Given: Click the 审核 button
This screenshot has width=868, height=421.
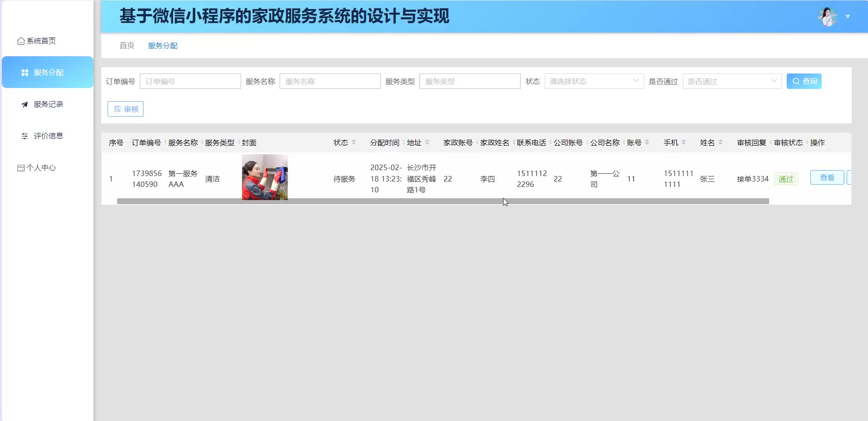Looking at the screenshot, I should (x=126, y=109).
